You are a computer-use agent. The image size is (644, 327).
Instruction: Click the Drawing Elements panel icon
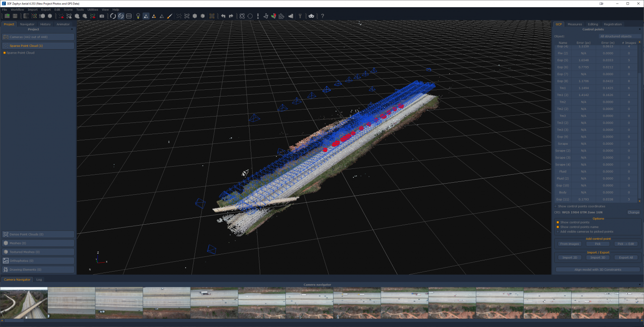coord(6,269)
